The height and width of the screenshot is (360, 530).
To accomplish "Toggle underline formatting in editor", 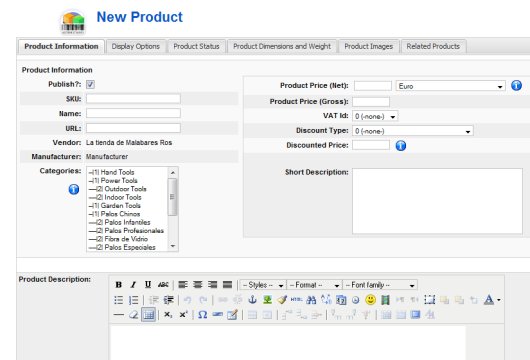I will (148, 285).
